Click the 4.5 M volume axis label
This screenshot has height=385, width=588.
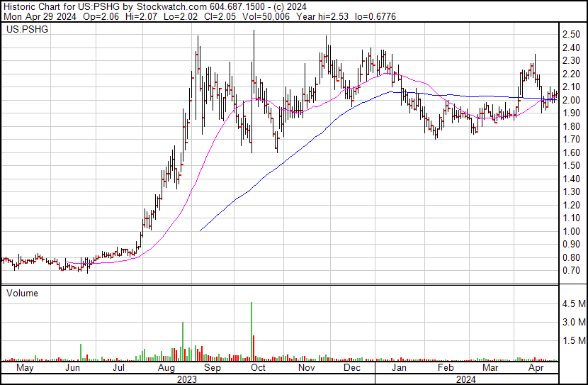tap(574, 303)
